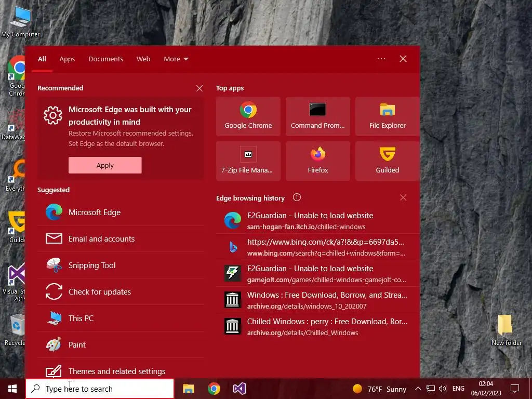This screenshot has width=532, height=399.
Task: Show hidden system tray icons
Action: coord(418,389)
